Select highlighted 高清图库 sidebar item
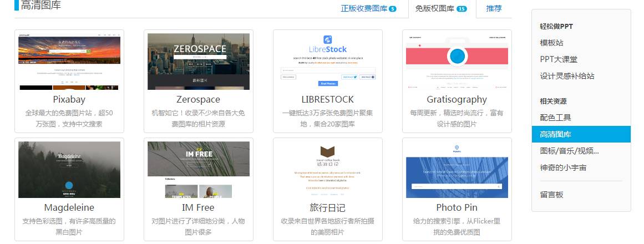644x244 pixels. 581,134
